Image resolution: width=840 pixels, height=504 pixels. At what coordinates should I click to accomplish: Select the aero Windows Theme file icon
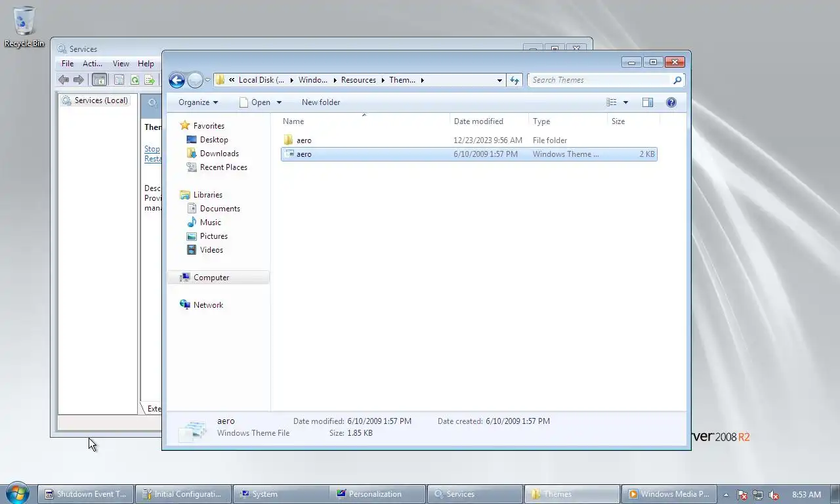[288, 154]
